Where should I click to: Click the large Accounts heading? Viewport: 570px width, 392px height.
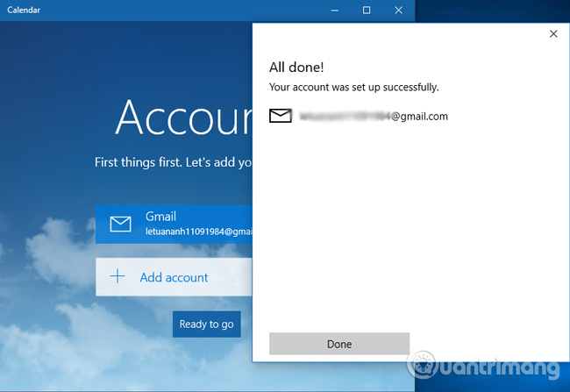click(183, 118)
